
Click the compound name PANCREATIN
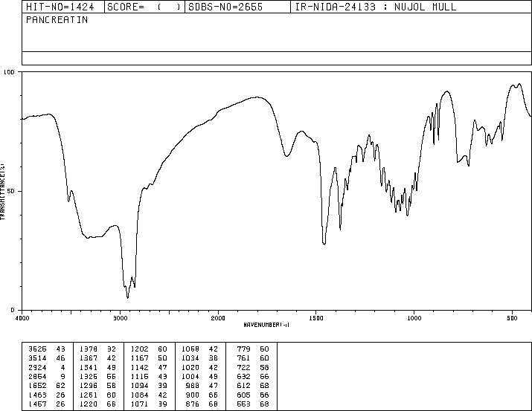tap(57, 20)
